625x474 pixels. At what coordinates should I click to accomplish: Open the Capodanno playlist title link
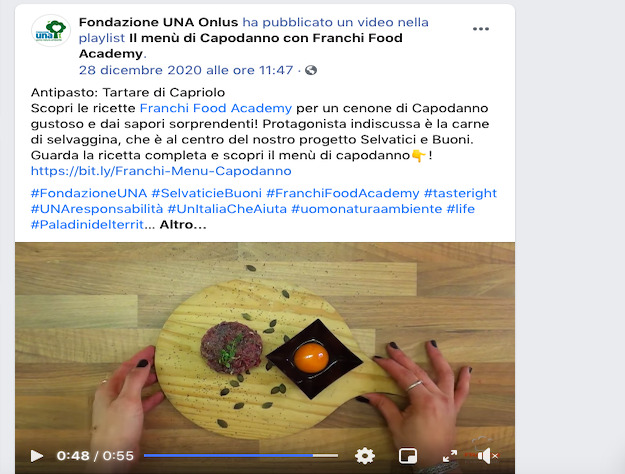(x=241, y=45)
